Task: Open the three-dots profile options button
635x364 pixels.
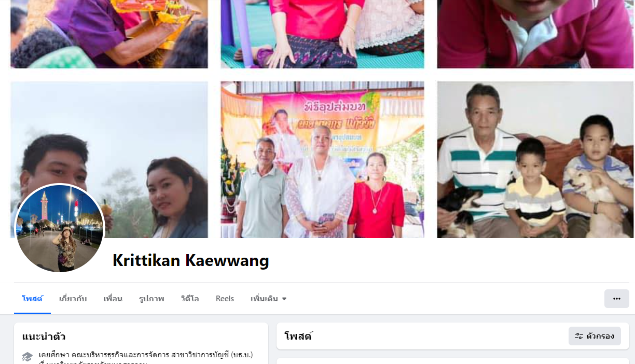Action: click(x=616, y=299)
